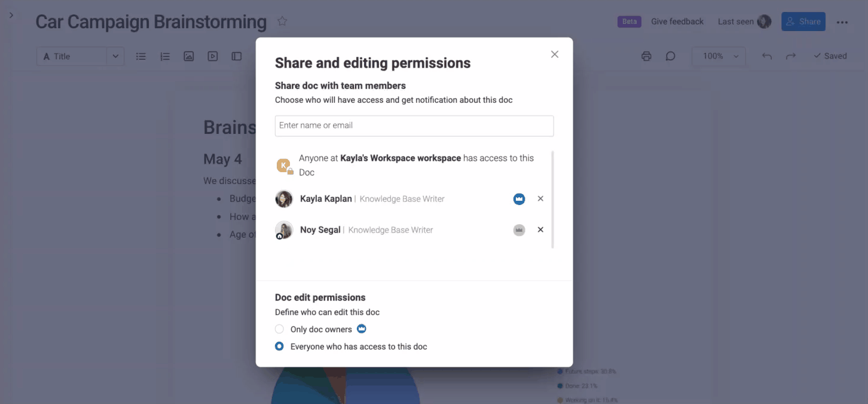Print the document

click(646, 56)
